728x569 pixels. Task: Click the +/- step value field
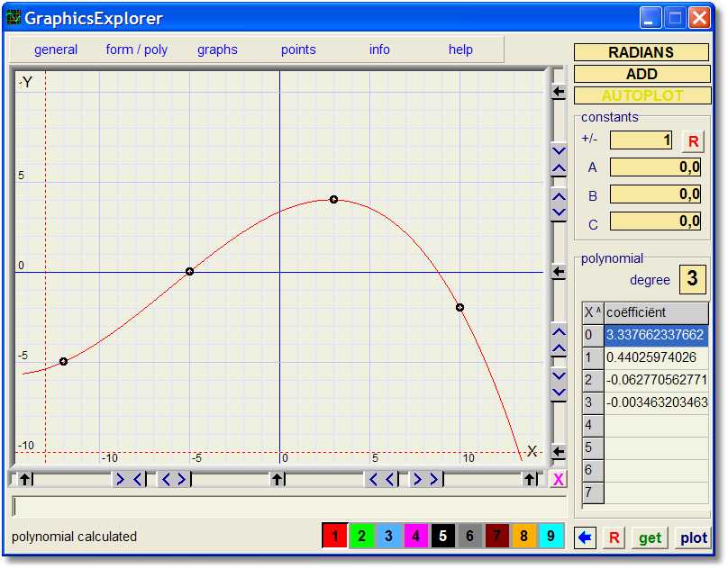[x=641, y=140]
